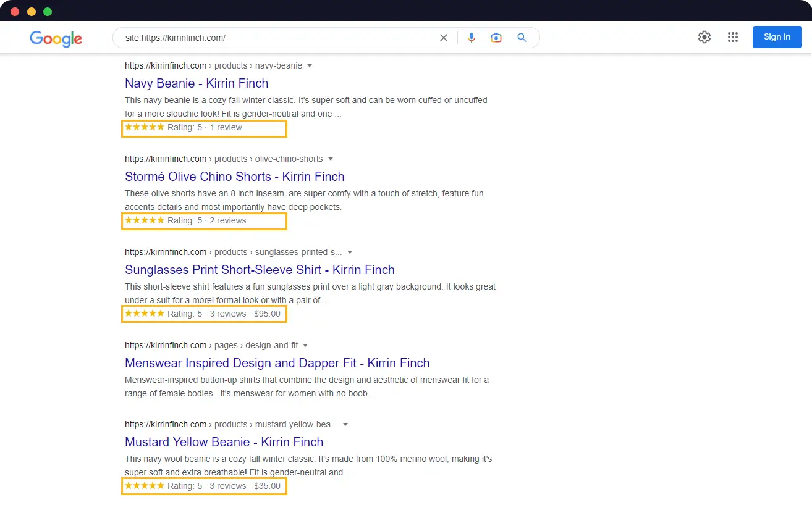Clear the search query using the X icon
This screenshot has height=505, width=812.
444,38
